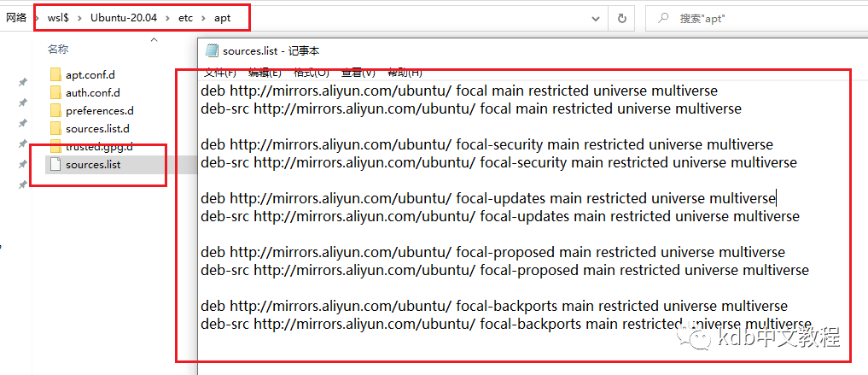
Task: Expand the chevron after 网络 breadcrumb
Action: 37,18
